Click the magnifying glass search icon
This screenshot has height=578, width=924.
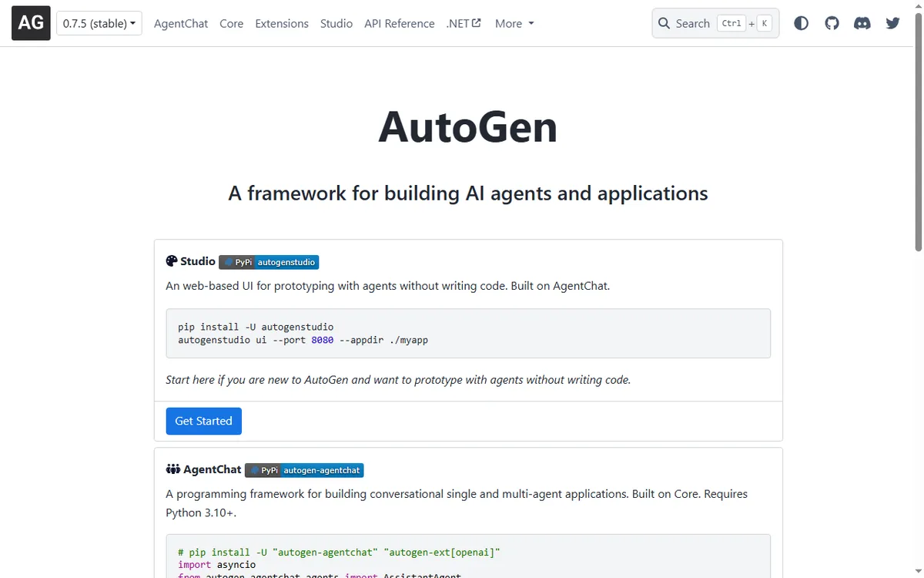[x=664, y=23]
